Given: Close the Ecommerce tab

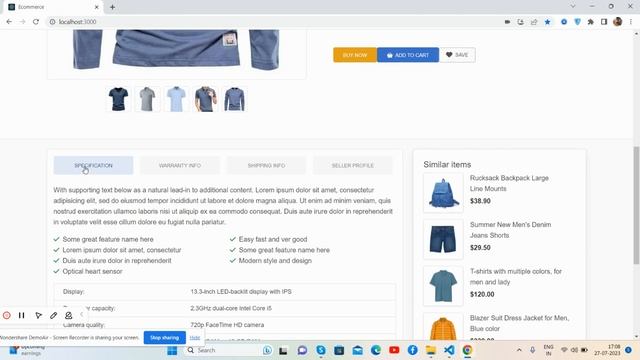Looking at the screenshot, I should click(x=96, y=7).
